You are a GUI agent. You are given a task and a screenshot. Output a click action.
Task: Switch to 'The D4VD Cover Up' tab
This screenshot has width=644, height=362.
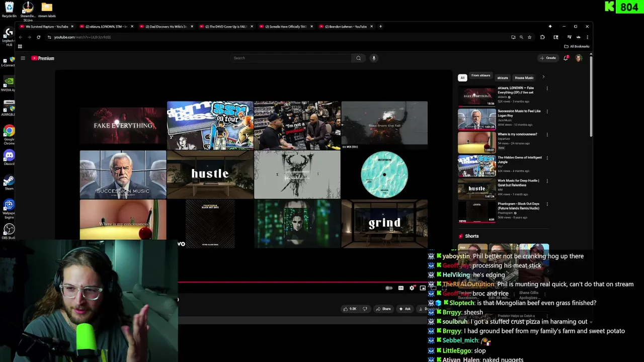coord(226,27)
